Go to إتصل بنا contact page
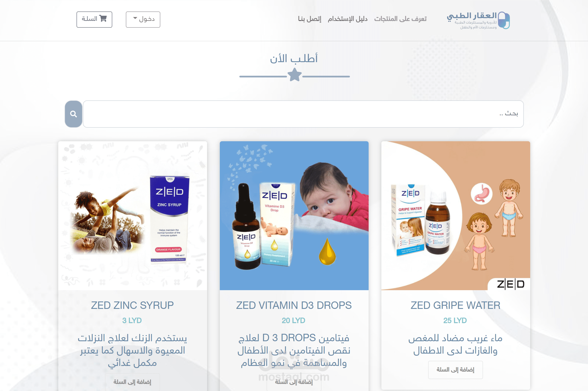 click(310, 19)
